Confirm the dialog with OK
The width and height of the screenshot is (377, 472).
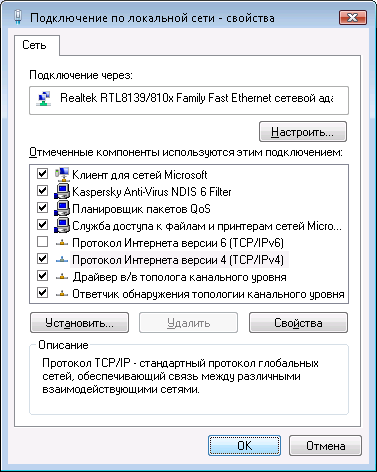(x=244, y=445)
